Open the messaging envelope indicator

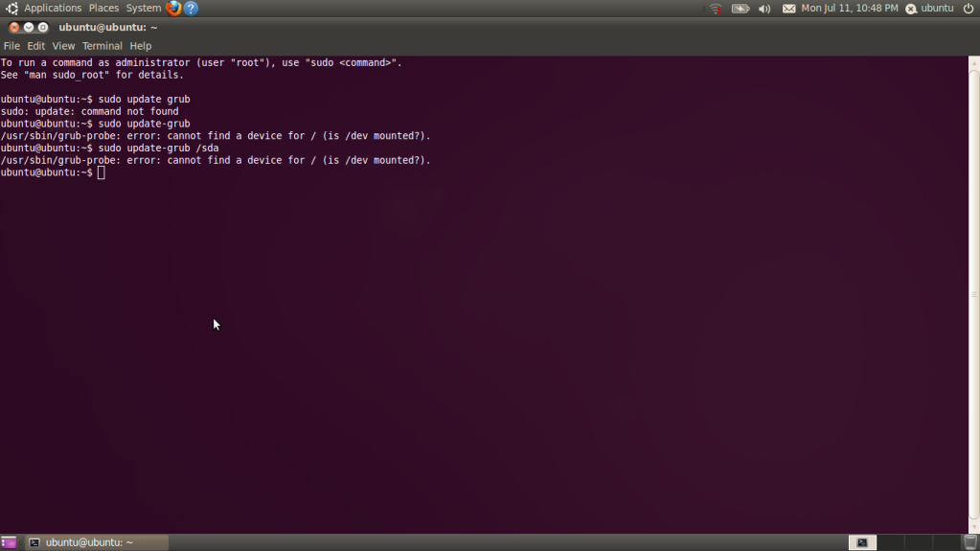tap(788, 9)
